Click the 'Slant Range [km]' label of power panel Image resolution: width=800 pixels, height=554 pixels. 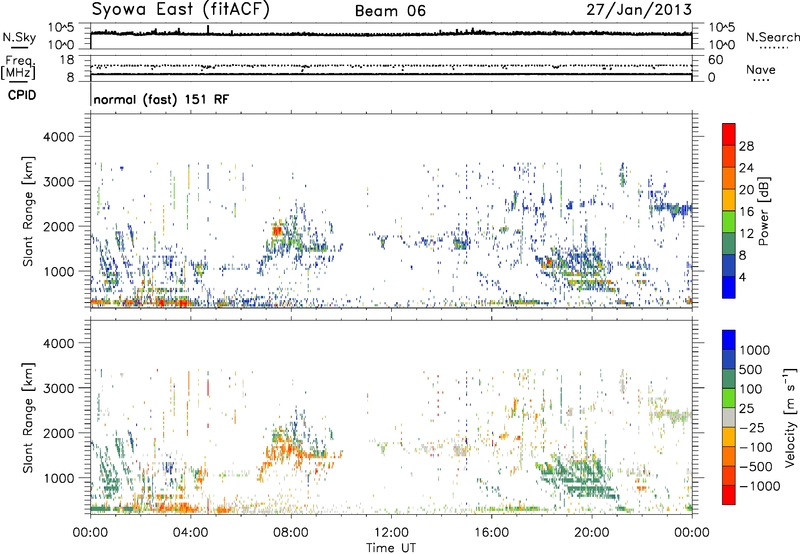[28, 211]
